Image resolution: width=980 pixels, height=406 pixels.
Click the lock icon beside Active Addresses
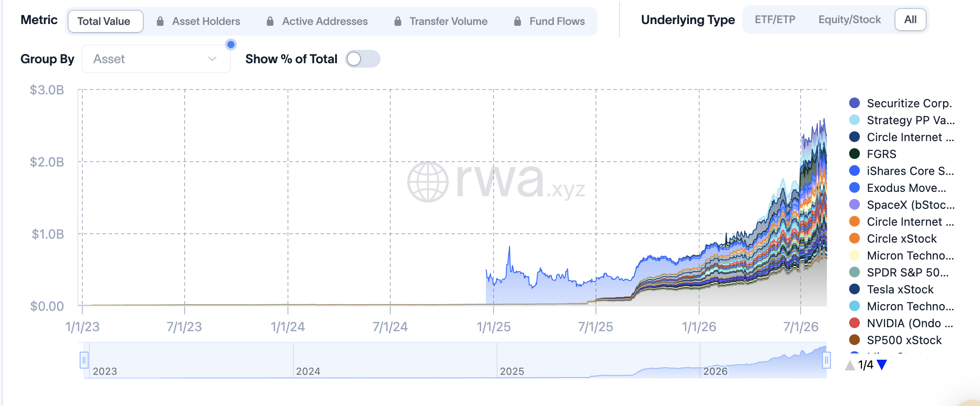point(270,21)
